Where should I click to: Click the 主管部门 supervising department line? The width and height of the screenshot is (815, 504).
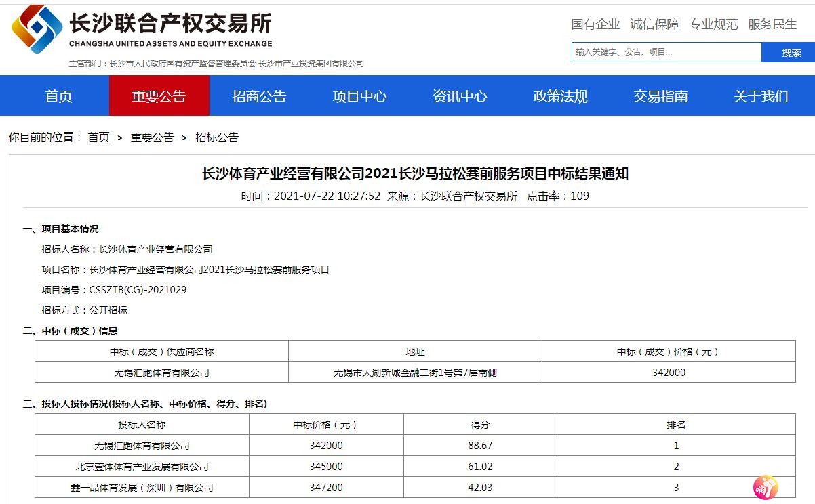point(216,64)
